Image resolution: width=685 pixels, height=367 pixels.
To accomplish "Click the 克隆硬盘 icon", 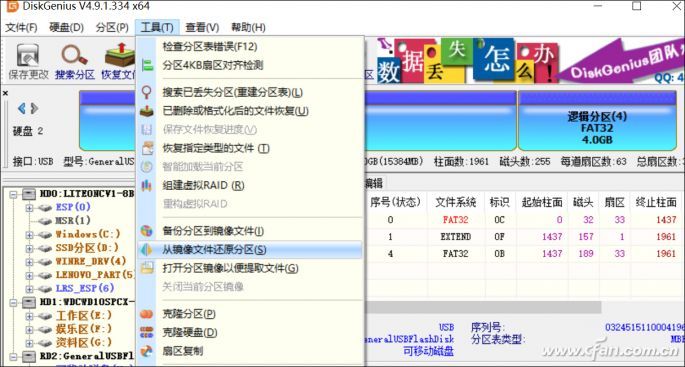I will coord(147,332).
